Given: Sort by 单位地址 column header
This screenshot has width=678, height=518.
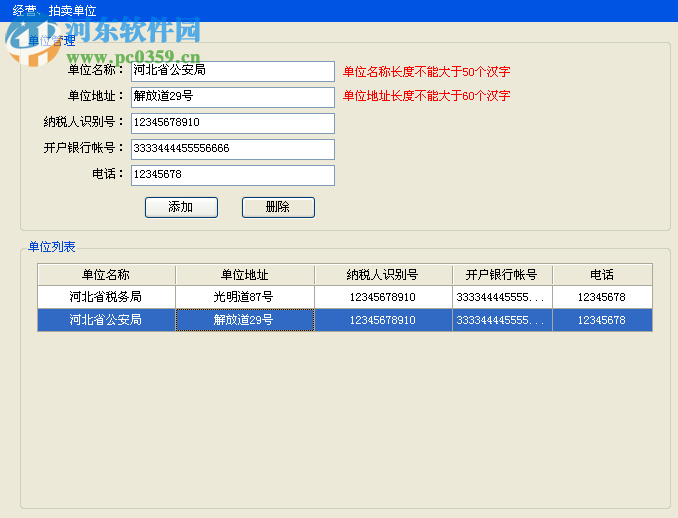Looking at the screenshot, I should click(245, 275).
